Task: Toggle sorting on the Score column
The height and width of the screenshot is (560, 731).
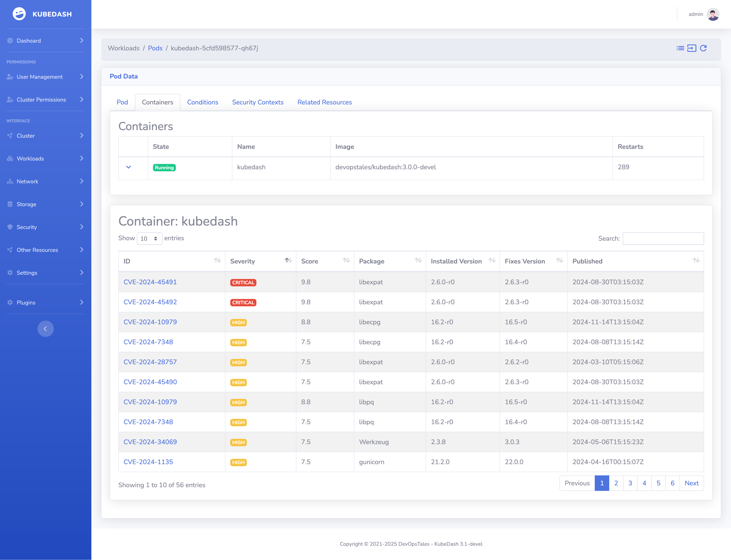Action: point(346,260)
